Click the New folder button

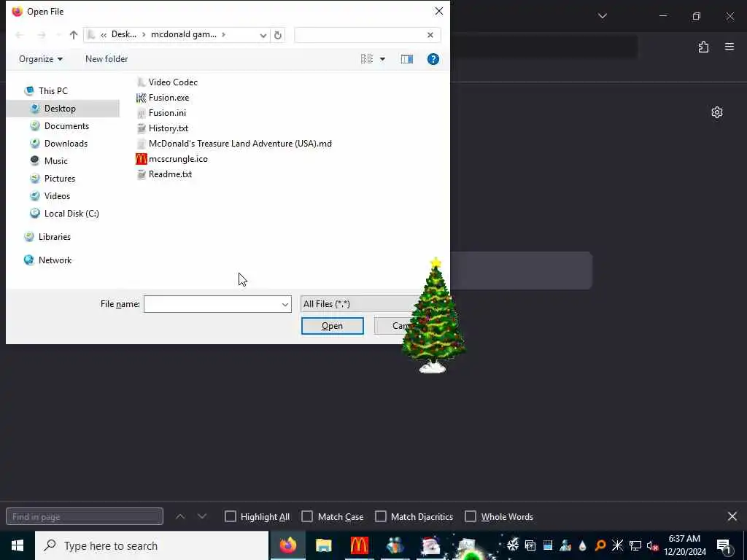tap(107, 59)
